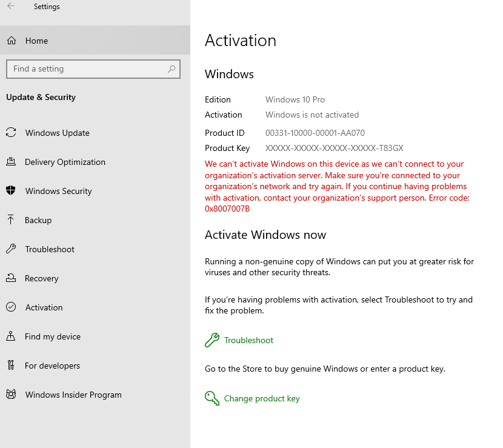Click the 'Running a non-genuine copy' paragraph
503x448 pixels.
[339, 267]
